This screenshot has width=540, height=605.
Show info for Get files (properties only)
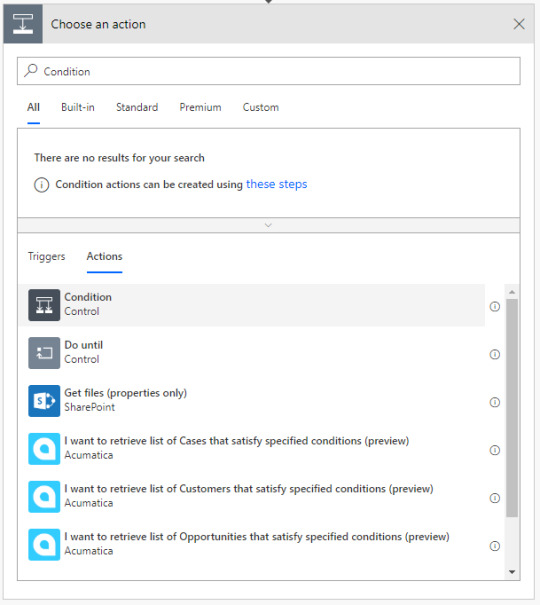tap(494, 402)
